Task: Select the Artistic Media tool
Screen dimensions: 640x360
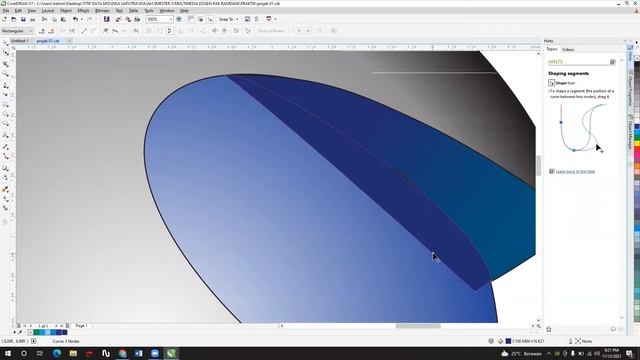Action: click(x=6, y=95)
